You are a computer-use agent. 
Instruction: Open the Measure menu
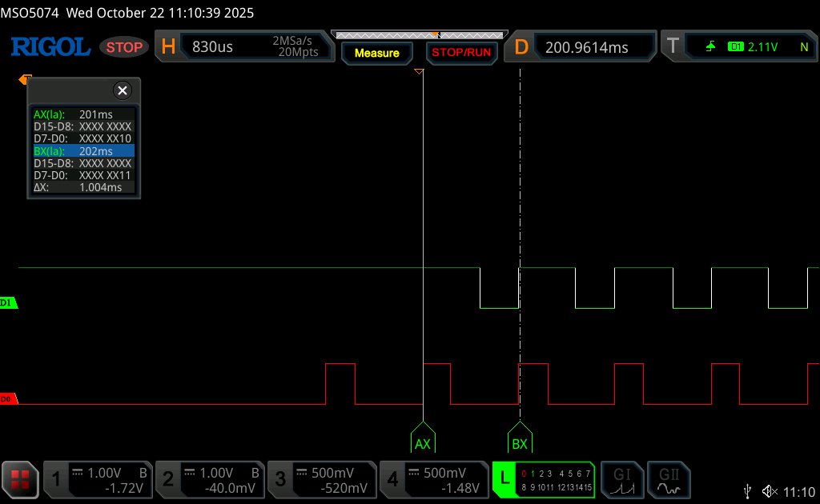coord(376,54)
